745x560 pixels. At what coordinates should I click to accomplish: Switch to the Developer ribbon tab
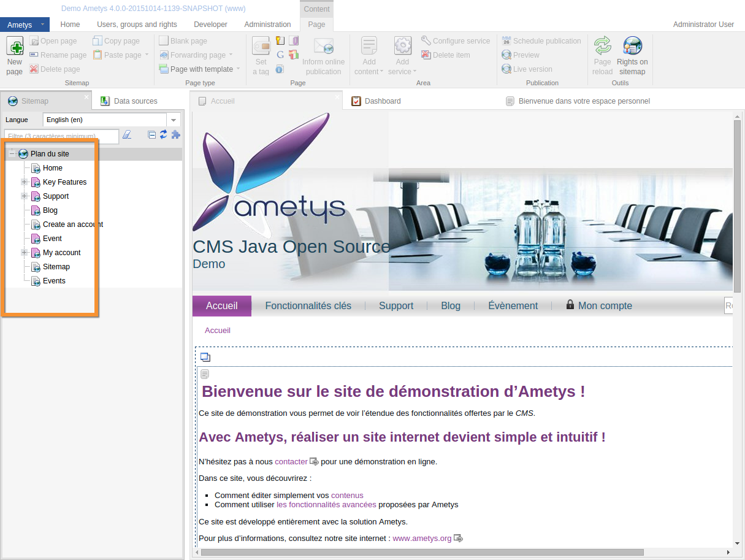(x=210, y=25)
